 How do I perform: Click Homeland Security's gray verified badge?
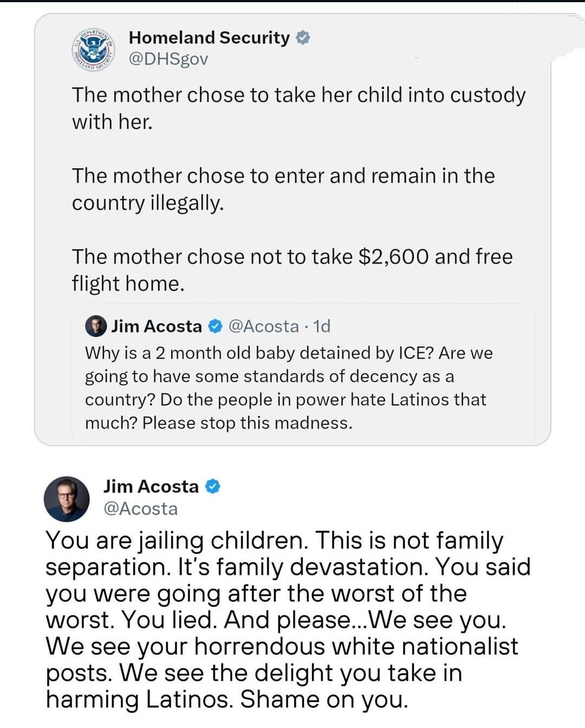coord(303,38)
